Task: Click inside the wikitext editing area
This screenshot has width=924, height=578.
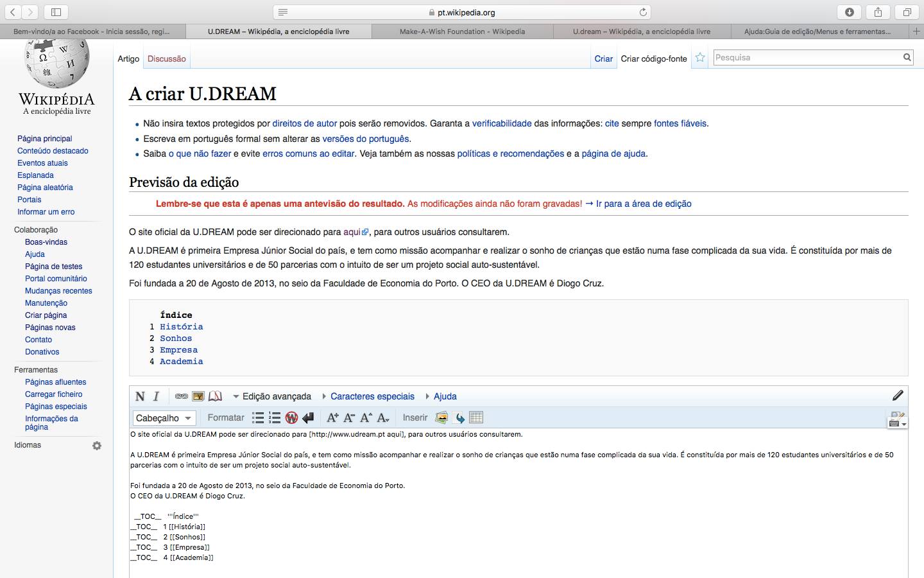Action: click(518, 503)
